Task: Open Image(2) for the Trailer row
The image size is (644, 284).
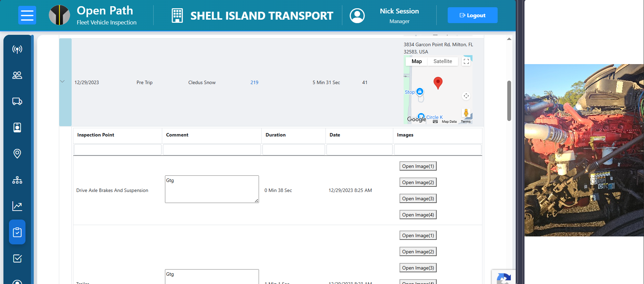Action: point(418,252)
